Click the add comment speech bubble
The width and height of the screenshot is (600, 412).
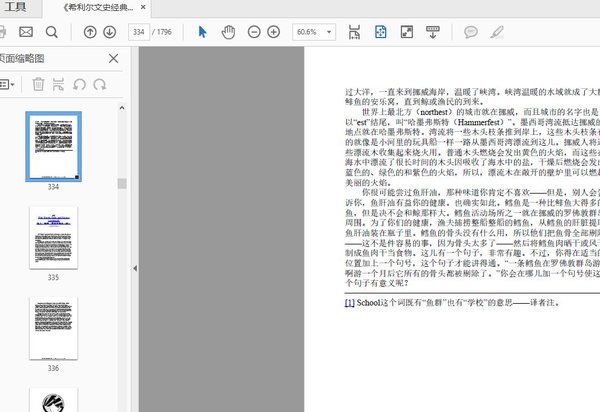[x=471, y=32]
